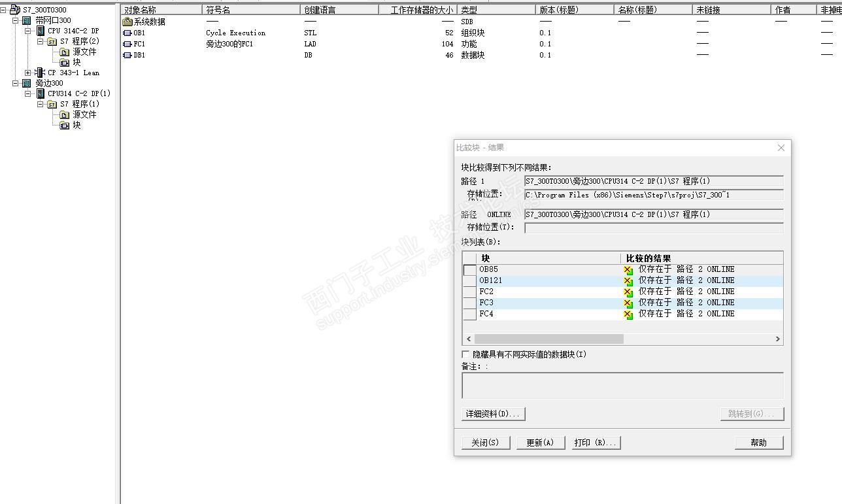
Task: Click the 带网口300 station icon
Action: pyautogui.click(x=27, y=20)
